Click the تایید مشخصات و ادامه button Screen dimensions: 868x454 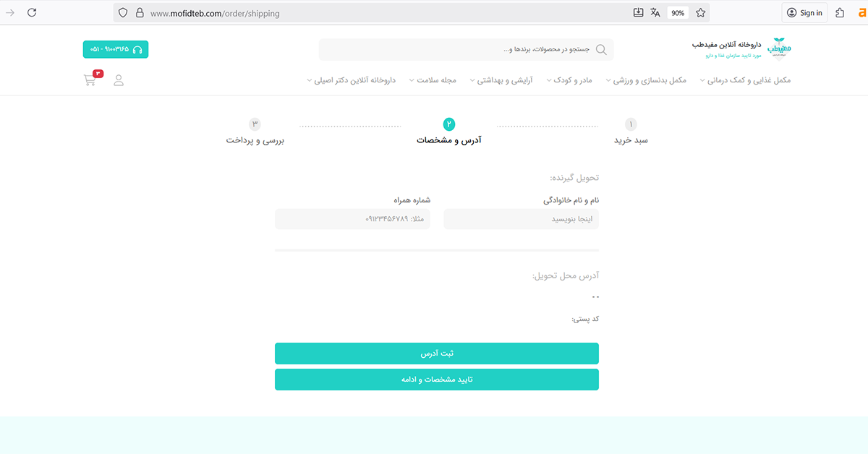(x=437, y=380)
